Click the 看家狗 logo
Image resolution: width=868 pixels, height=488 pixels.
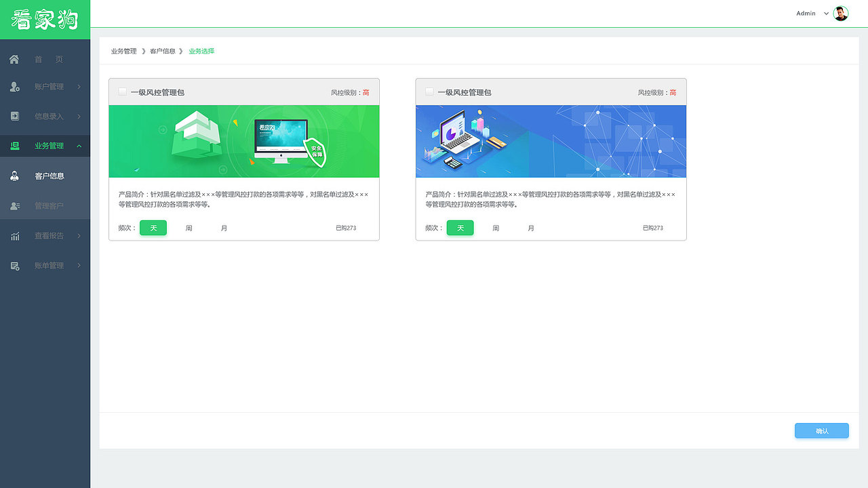[x=45, y=19]
